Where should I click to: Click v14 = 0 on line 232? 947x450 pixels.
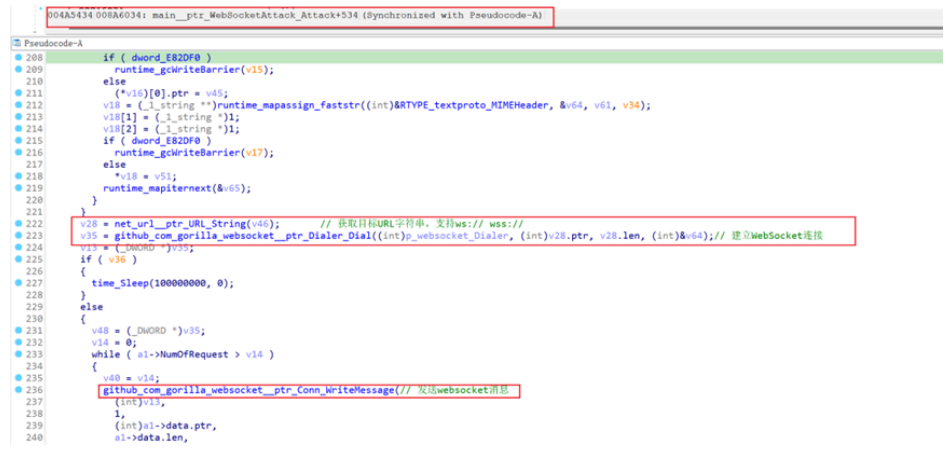(x=114, y=342)
